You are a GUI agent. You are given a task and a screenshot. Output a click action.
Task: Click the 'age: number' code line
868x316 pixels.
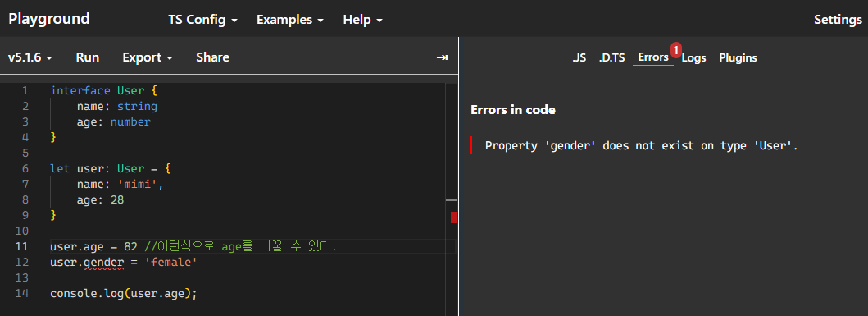point(113,122)
